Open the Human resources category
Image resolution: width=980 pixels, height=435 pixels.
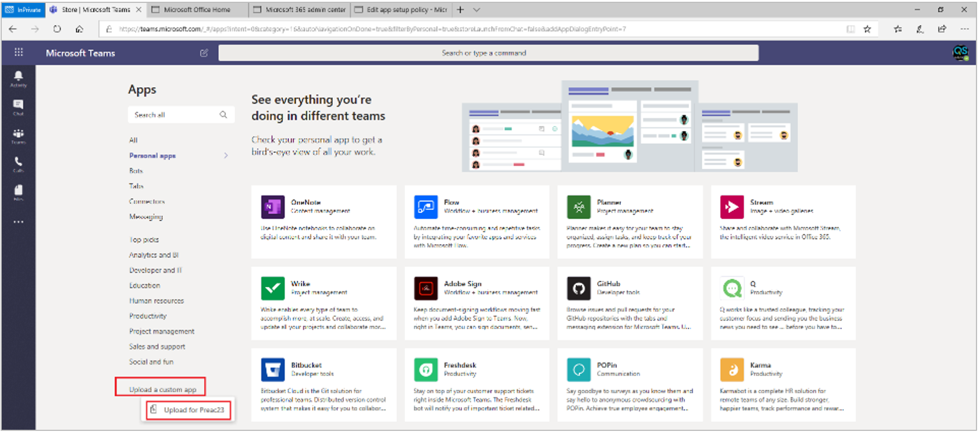(157, 301)
